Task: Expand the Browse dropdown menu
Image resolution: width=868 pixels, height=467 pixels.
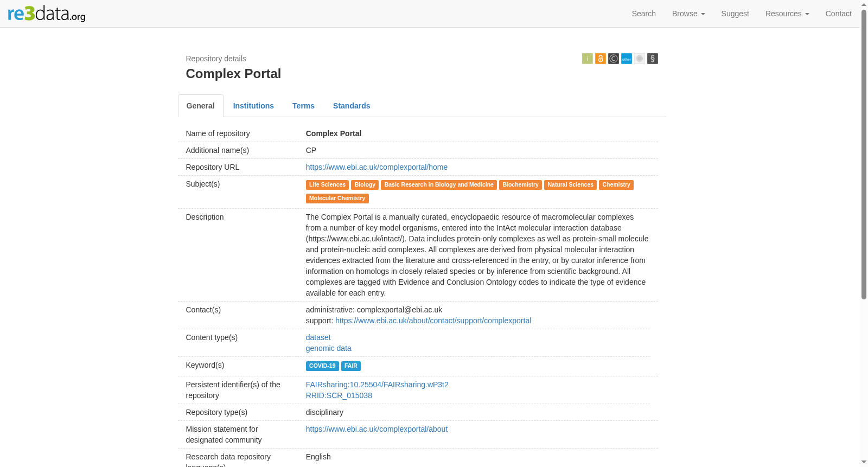Action: (x=688, y=14)
